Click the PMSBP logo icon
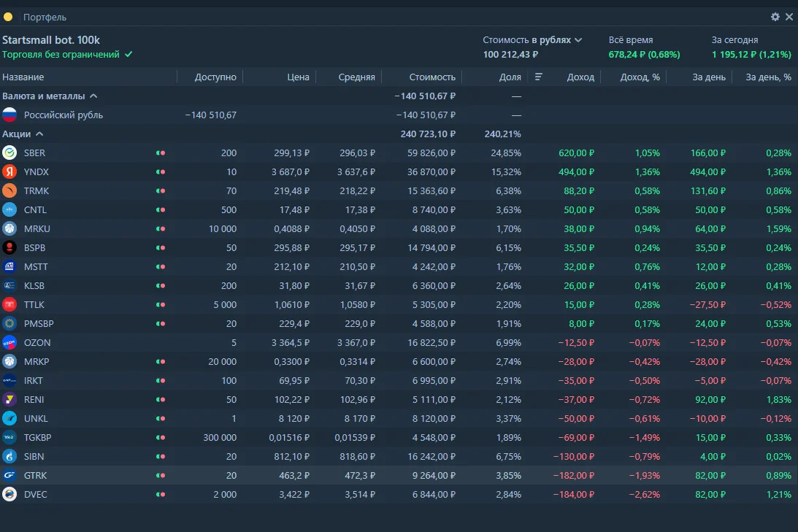Image resolution: width=798 pixels, height=532 pixels. [x=9, y=323]
